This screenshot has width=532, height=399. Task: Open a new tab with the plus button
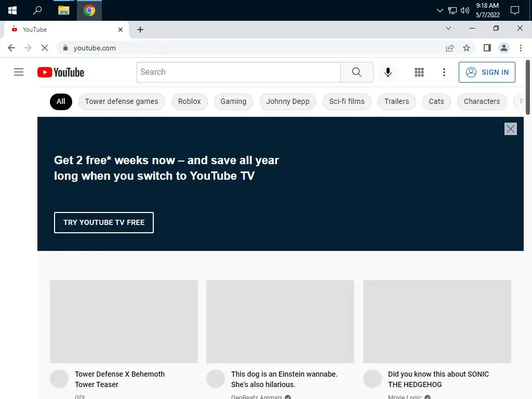[x=140, y=30]
